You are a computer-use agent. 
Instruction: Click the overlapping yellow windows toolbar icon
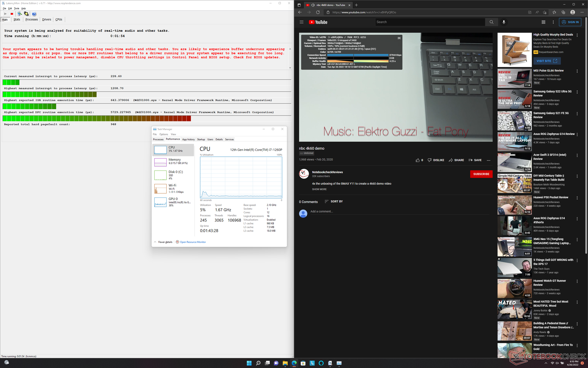26,14
